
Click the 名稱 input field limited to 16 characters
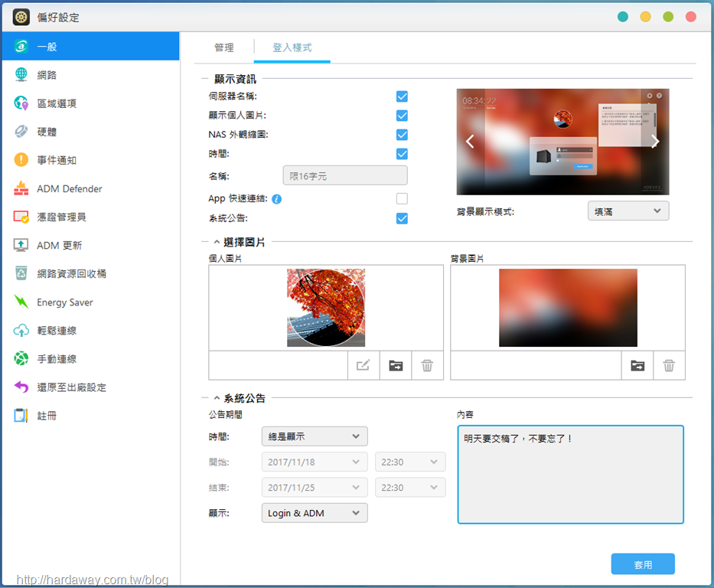coord(345,175)
